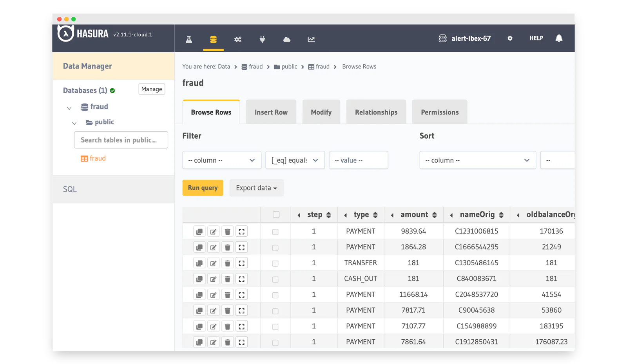Focus the filter value input
Screen dimensions: 627x364
click(x=359, y=160)
